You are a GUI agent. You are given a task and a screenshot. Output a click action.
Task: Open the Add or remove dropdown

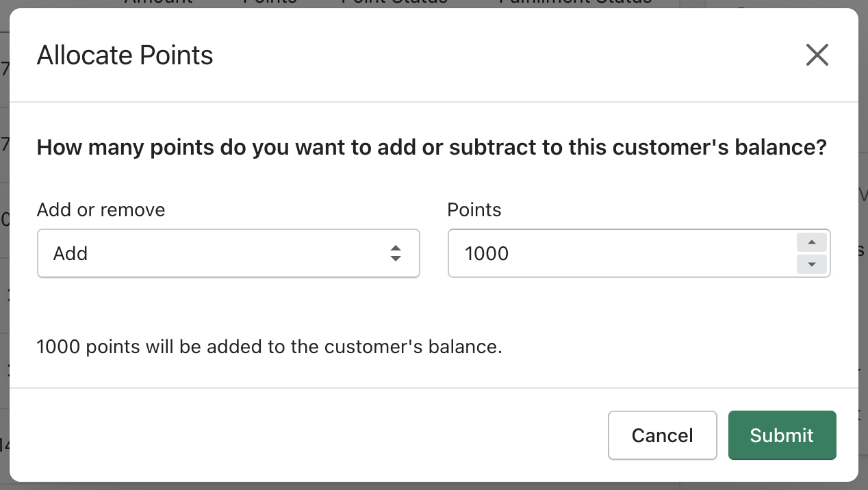pos(228,253)
